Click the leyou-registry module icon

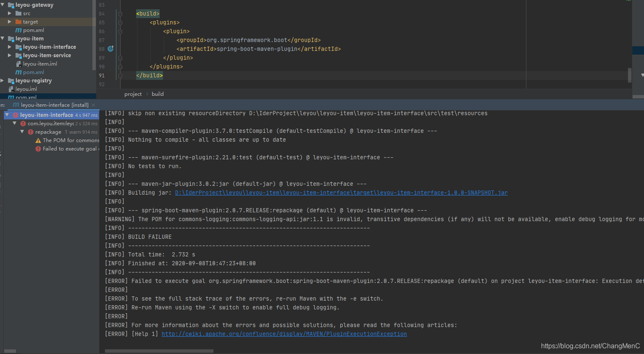pyautogui.click(x=11, y=81)
